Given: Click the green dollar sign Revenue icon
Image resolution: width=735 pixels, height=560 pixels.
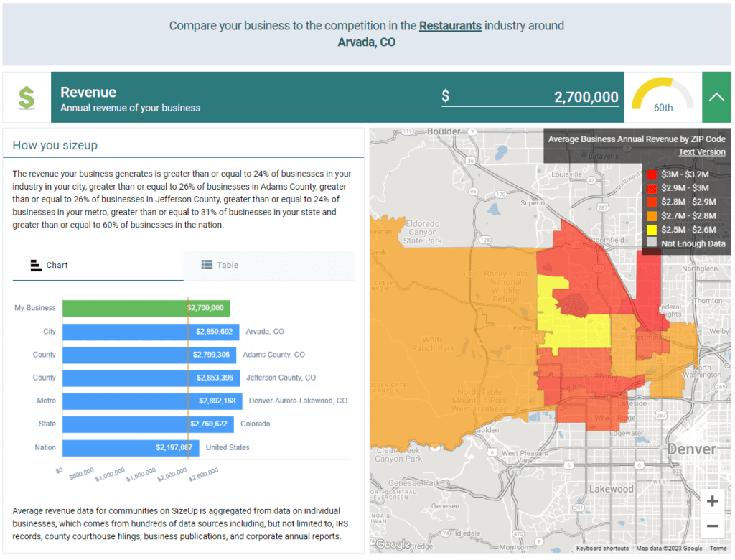Looking at the screenshot, I should point(27,98).
